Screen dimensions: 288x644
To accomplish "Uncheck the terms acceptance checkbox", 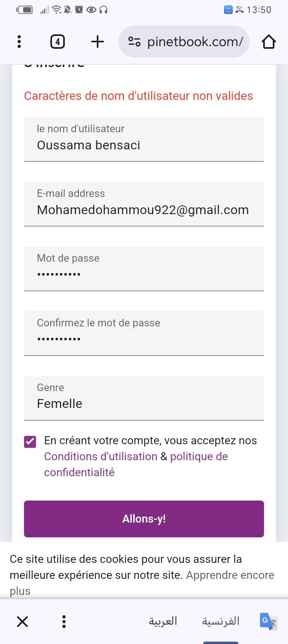I will pyautogui.click(x=30, y=441).
